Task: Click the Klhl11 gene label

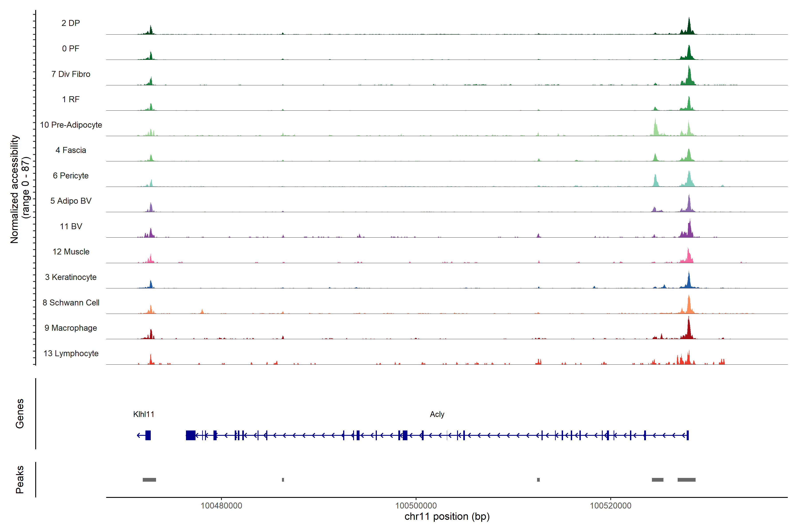Action: tap(143, 414)
